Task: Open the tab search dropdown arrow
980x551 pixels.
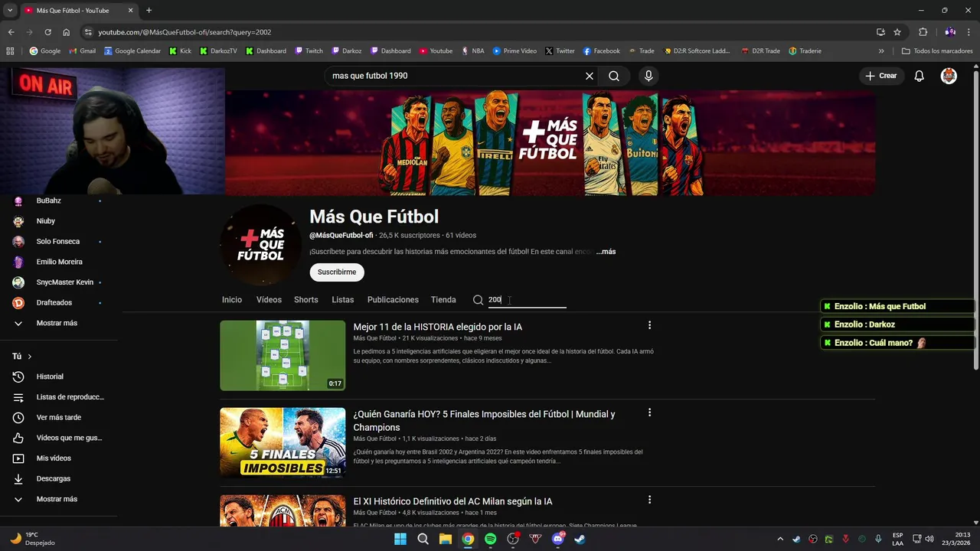Action: [10, 11]
